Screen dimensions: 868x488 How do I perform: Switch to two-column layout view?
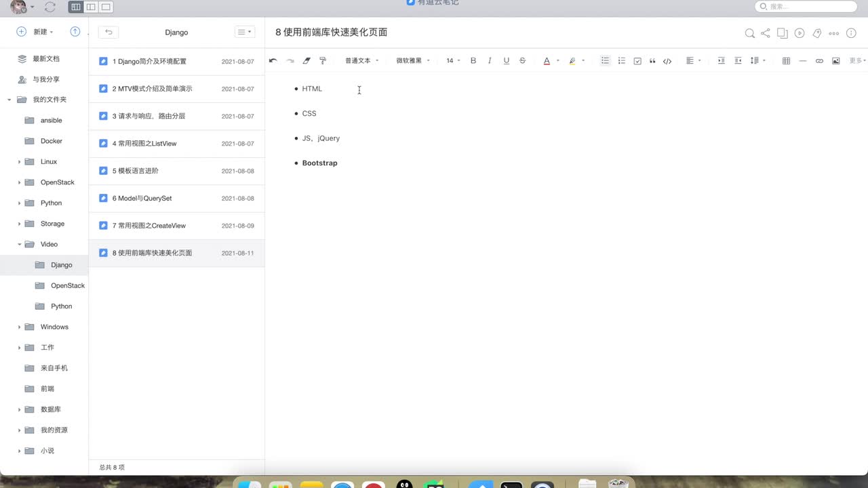[91, 7]
